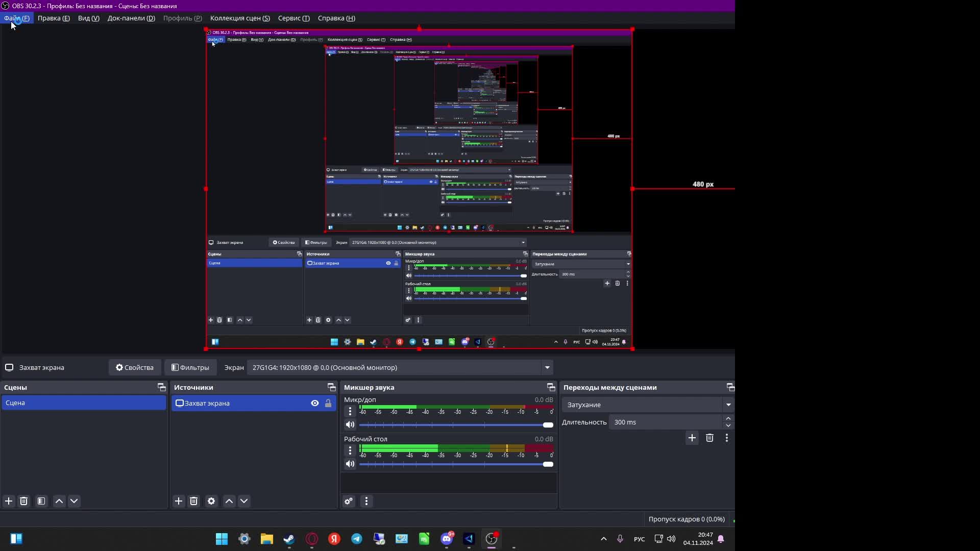Screen dimensions: 980x551
Task: Open clock and date 20:47 in tray
Action: pyautogui.click(x=698, y=539)
